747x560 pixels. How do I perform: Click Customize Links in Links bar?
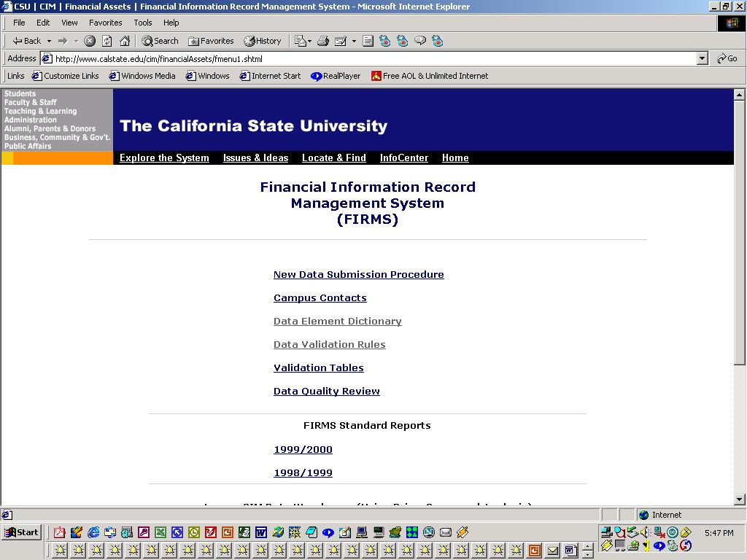tap(66, 76)
